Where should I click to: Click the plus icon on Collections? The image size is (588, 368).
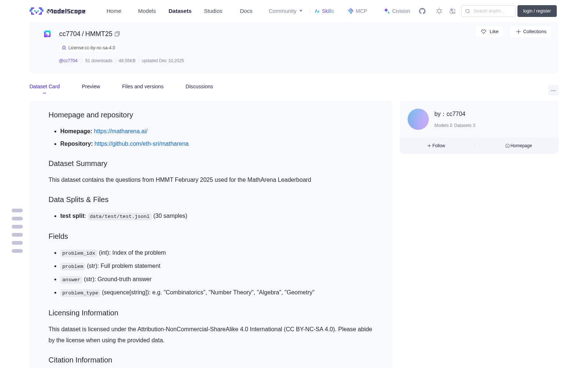coord(519,32)
